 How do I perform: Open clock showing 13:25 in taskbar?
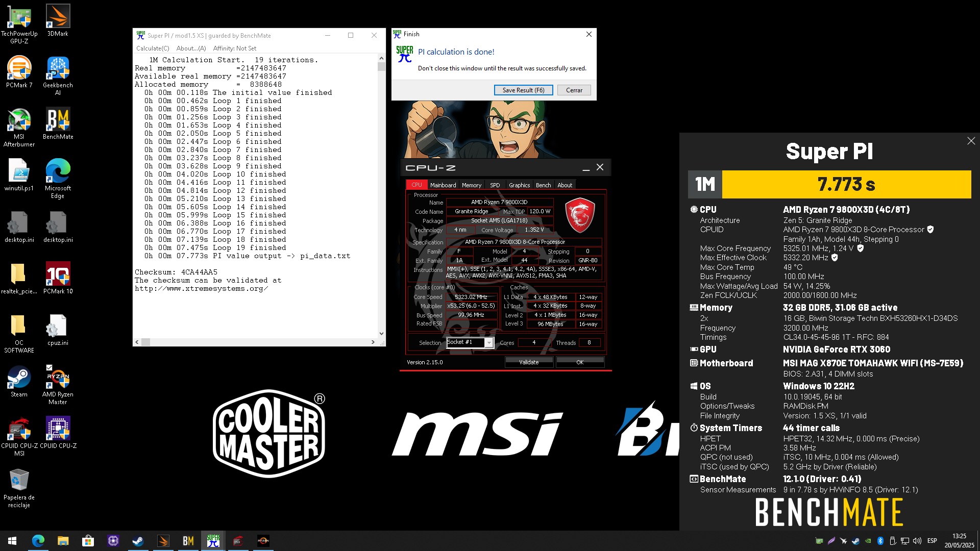pyautogui.click(x=959, y=541)
